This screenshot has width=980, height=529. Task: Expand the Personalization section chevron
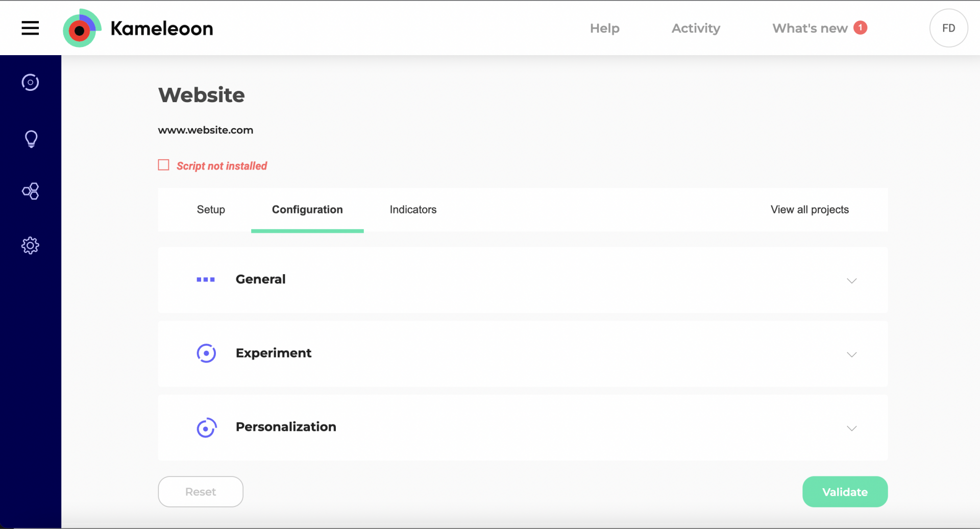(x=852, y=428)
